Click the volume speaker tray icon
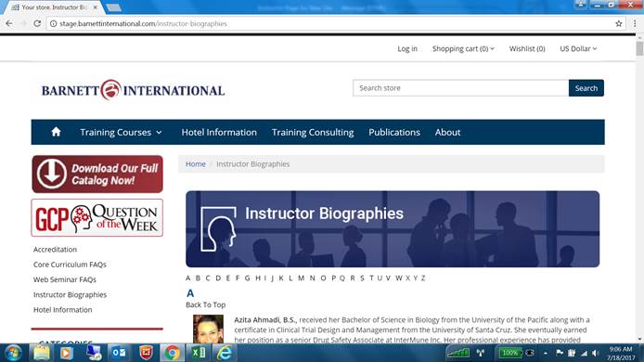Image resolution: width=644 pixels, height=362 pixels. [x=596, y=353]
